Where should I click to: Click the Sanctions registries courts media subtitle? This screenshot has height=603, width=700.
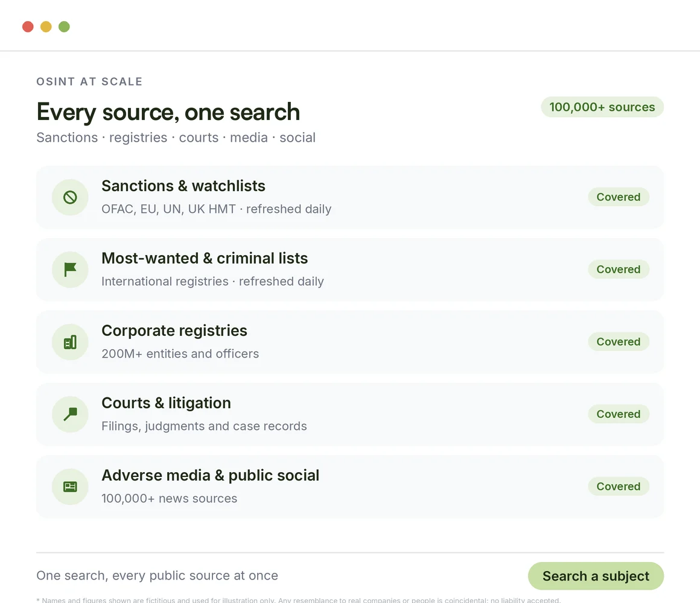(x=176, y=137)
